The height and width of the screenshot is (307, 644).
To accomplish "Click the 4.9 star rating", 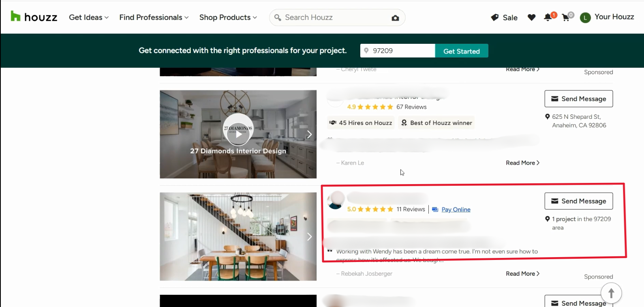I will coord(370,107).
